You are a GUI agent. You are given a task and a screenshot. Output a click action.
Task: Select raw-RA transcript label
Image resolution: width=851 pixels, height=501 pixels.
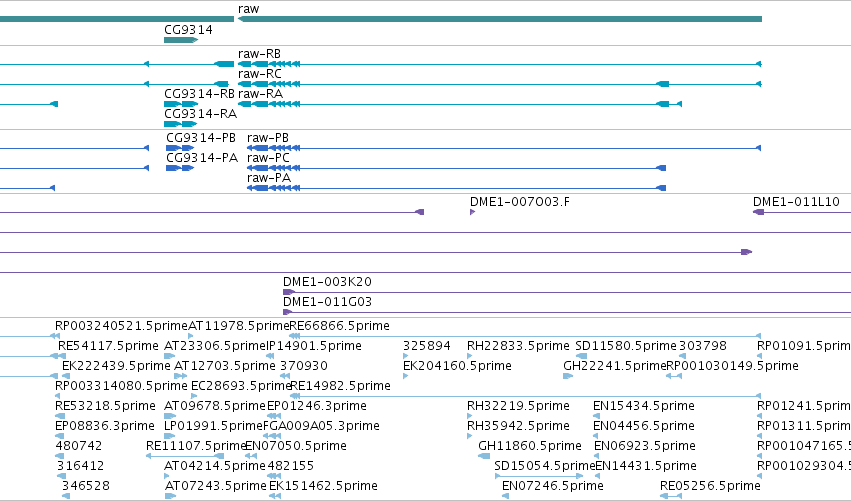261,93
